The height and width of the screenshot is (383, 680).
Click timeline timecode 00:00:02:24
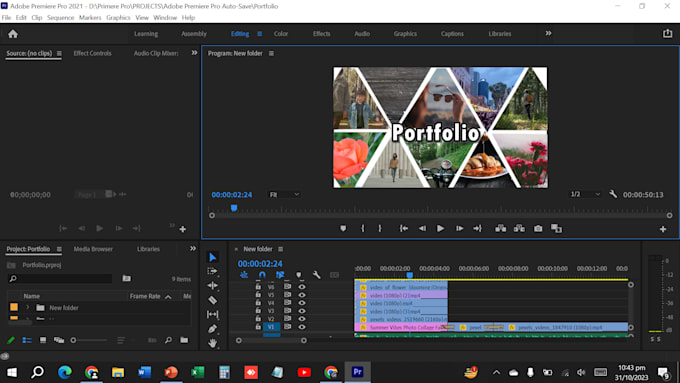pos(260,263)
